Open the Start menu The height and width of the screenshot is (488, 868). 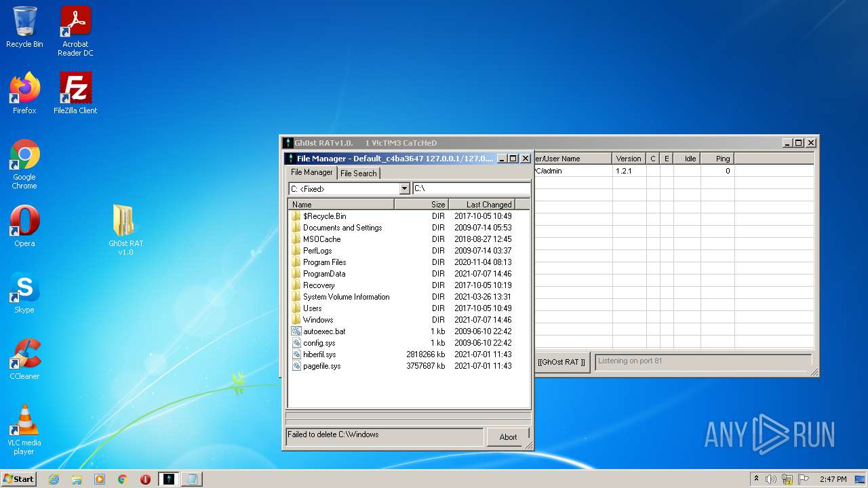18,479
